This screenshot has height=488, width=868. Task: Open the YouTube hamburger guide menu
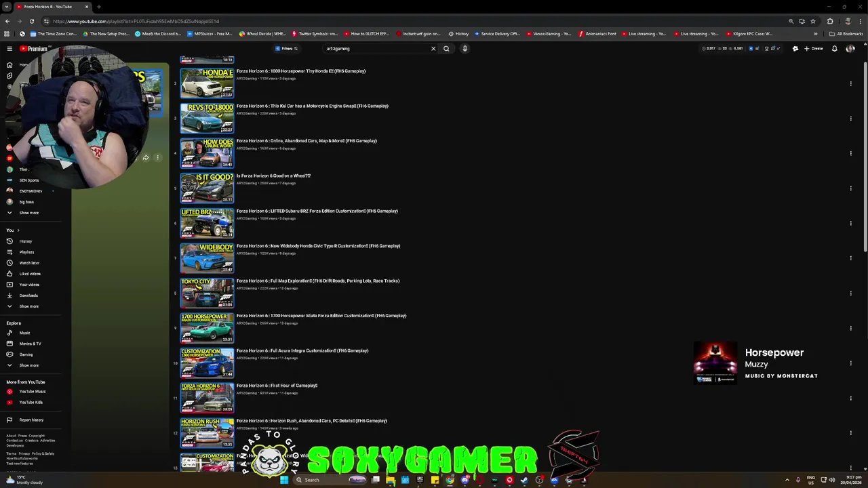(x=9, y=49)
